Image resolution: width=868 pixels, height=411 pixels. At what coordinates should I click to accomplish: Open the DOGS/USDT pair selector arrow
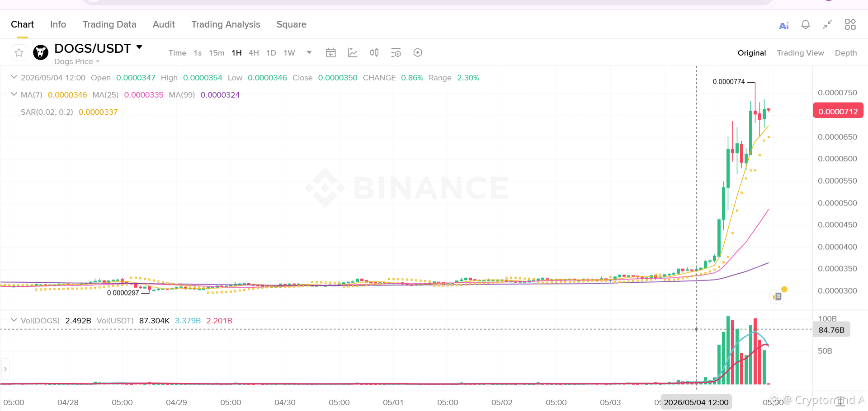pyautogui.click(x=139, y=47)
